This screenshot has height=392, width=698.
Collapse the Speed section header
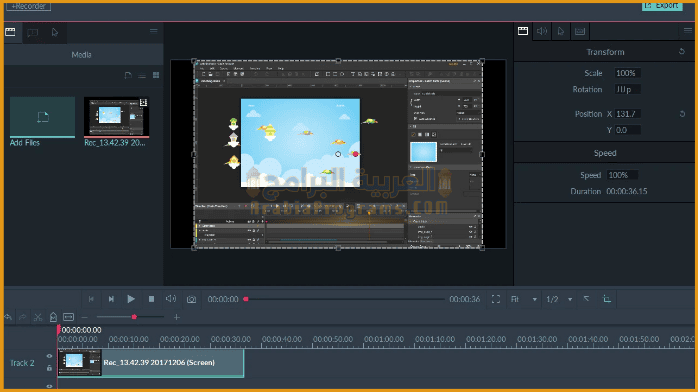point(605,153)
